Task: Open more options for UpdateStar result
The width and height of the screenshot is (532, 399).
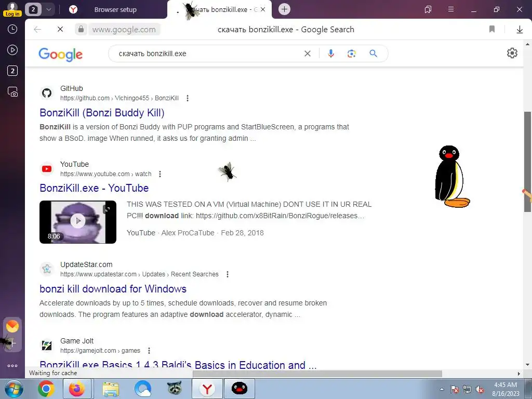Action: (228, 274)
